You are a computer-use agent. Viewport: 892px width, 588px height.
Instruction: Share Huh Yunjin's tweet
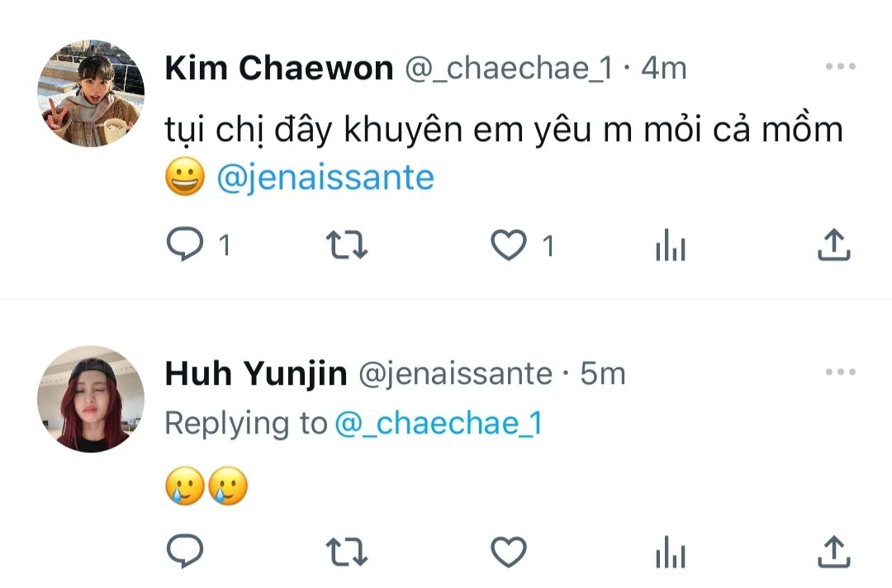pos(833,551)
